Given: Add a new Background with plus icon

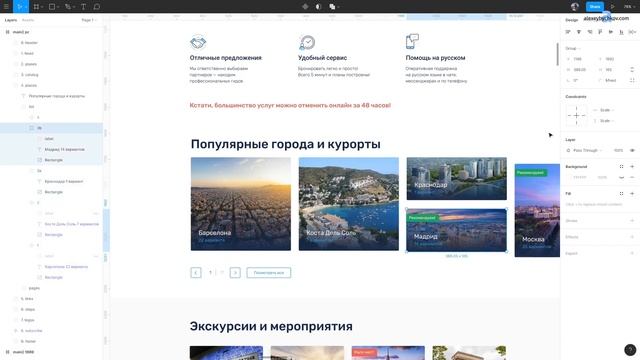Looking at the screenshot, I should click(x=632, y=167).
